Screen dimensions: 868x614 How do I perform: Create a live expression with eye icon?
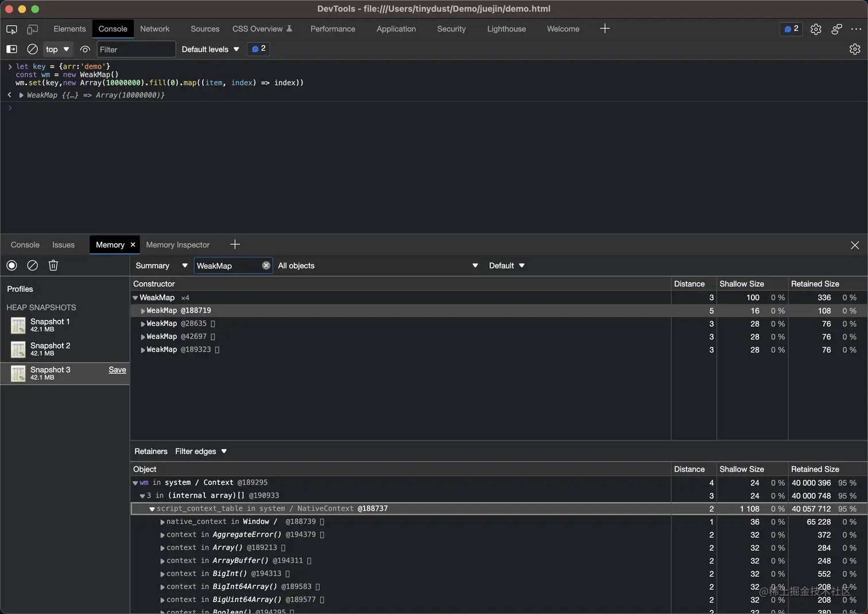[85, 49]
